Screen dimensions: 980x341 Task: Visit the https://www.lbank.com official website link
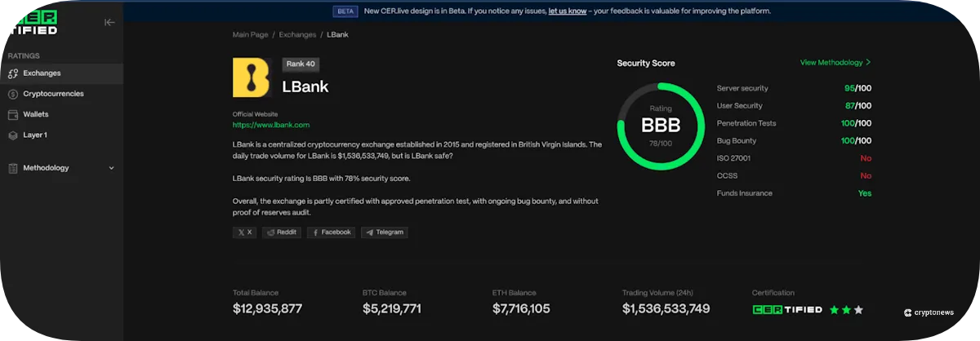pyautogui.click(x=271, y=125)
